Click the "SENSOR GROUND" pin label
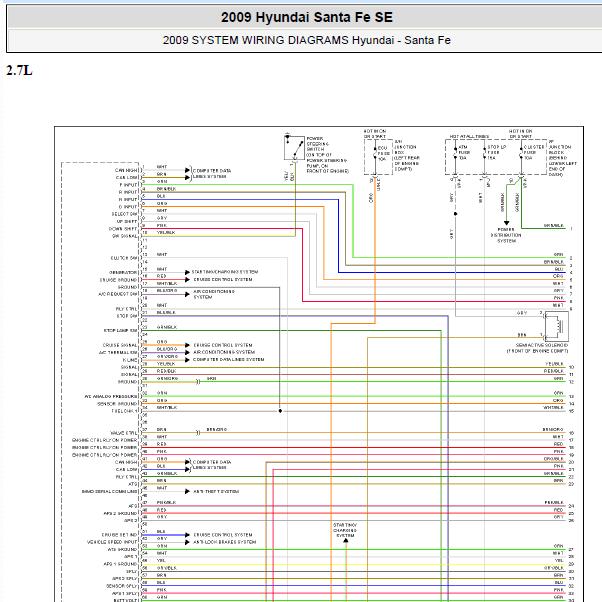602x602 pixels. click(117, 404)
